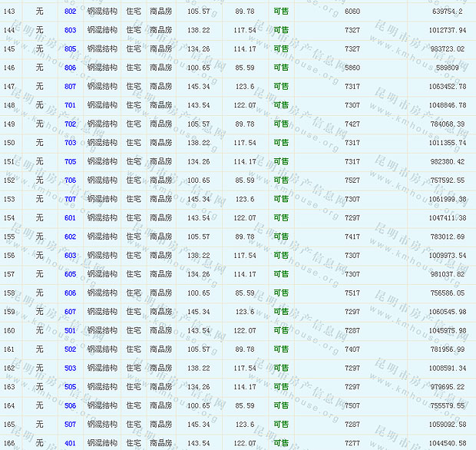Click 钢混结构 cell in row 155
Image resolution: width=476 pixels, height=450 pixels.
pos(102,237)
